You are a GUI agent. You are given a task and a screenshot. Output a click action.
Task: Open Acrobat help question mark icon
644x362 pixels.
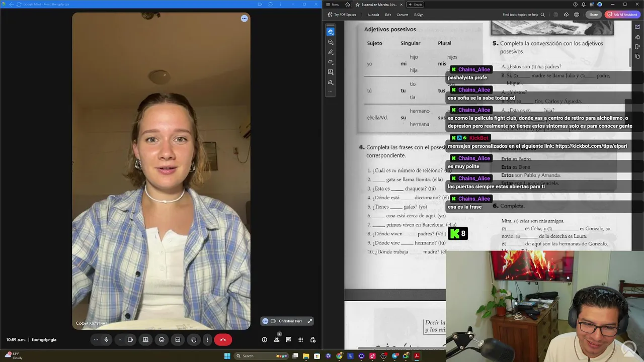pos(575,5)
